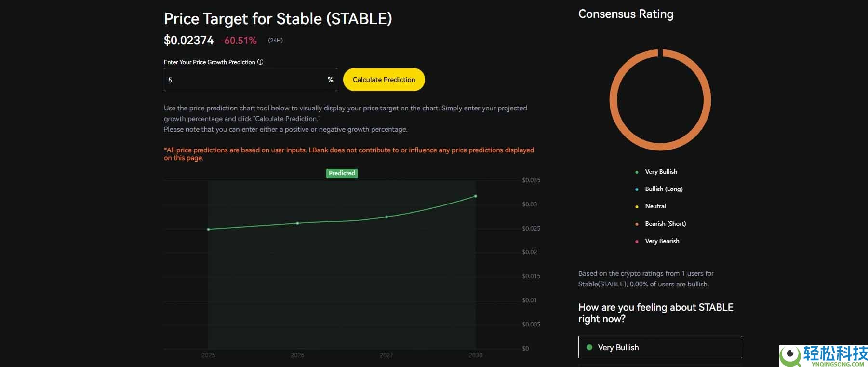This screenshot has height=367, width=868.
Task: Click the yellow Neutral color dot
Action: click(637, 206)
